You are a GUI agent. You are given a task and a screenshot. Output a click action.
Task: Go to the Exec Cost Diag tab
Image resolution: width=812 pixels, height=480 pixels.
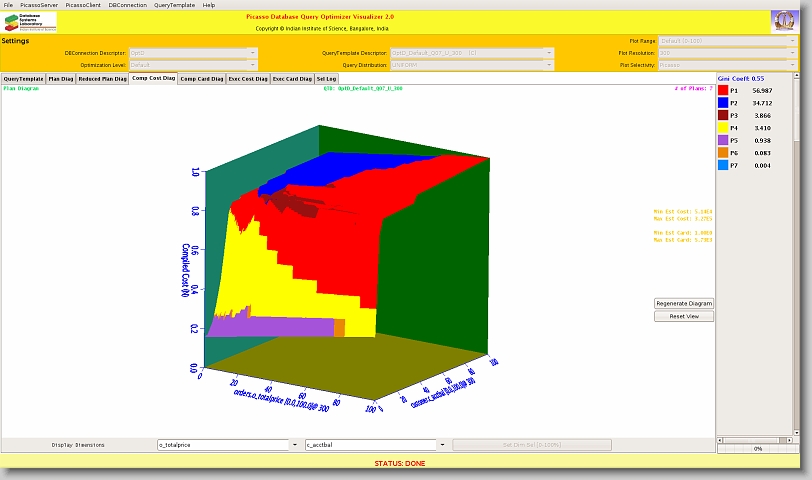coord(248,78)
